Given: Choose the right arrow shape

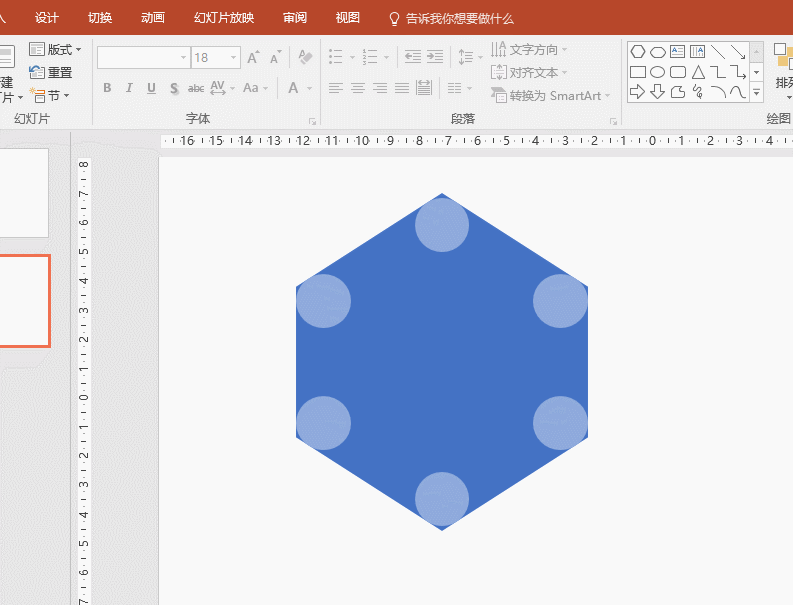Looking at the screenshot, I should [637, 92].
